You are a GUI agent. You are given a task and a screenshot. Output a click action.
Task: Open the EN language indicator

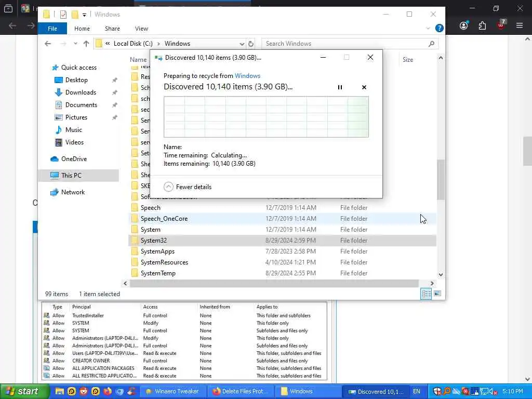(416, 391)
